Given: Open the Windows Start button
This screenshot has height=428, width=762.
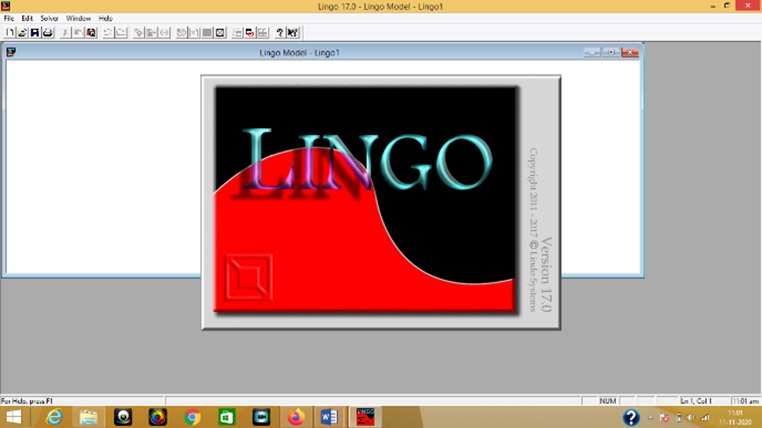Looking at the screenshot, I should 14,417.
